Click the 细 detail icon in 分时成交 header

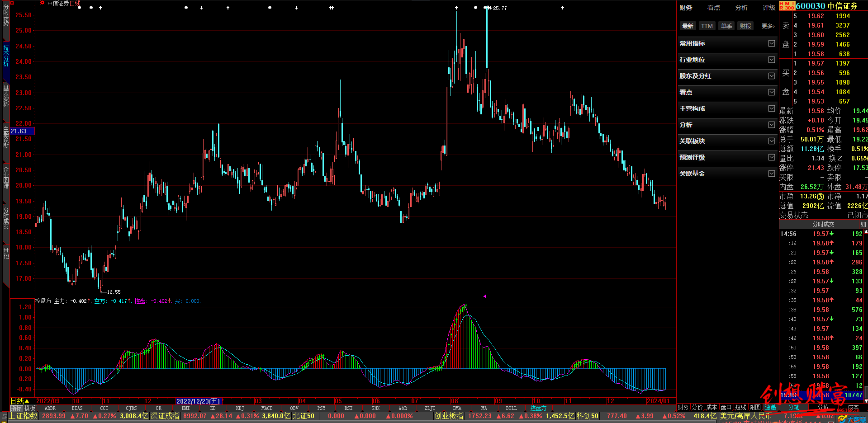pos(863,224)
